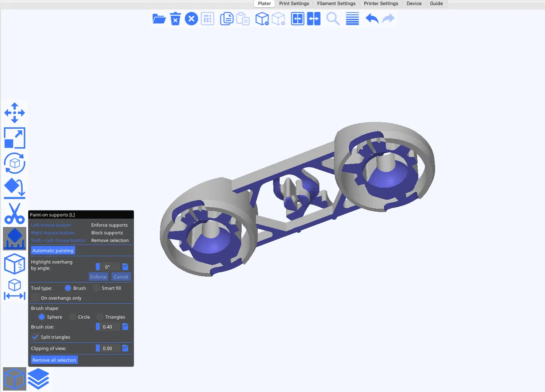This screenshot has width=545, height=392.
Task: Select the Rotate tool
Action: [x=15, y=163]
